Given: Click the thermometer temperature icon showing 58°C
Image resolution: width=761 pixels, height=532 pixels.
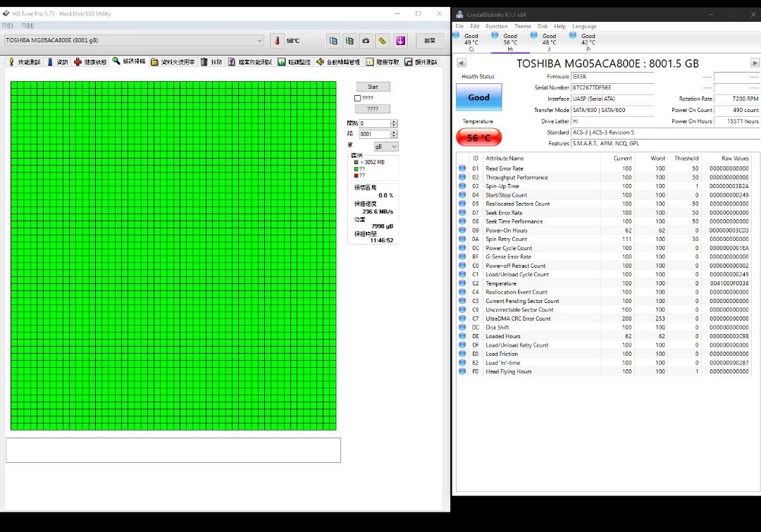Looking at the screenshot, I should pos(276,41).
